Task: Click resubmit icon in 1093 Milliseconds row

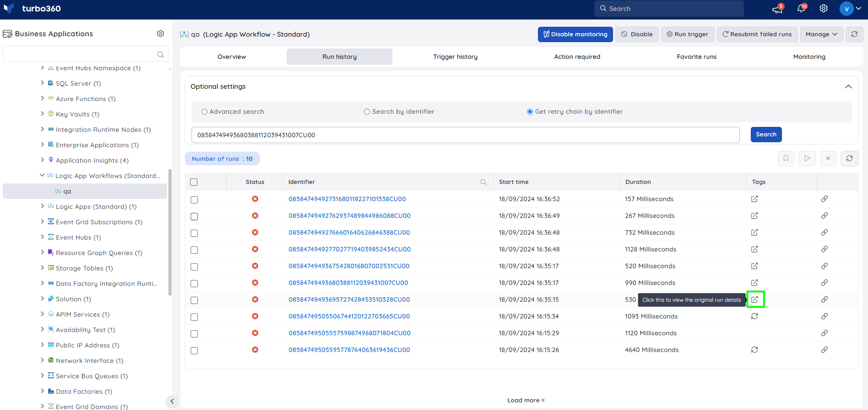Action: 754,316
